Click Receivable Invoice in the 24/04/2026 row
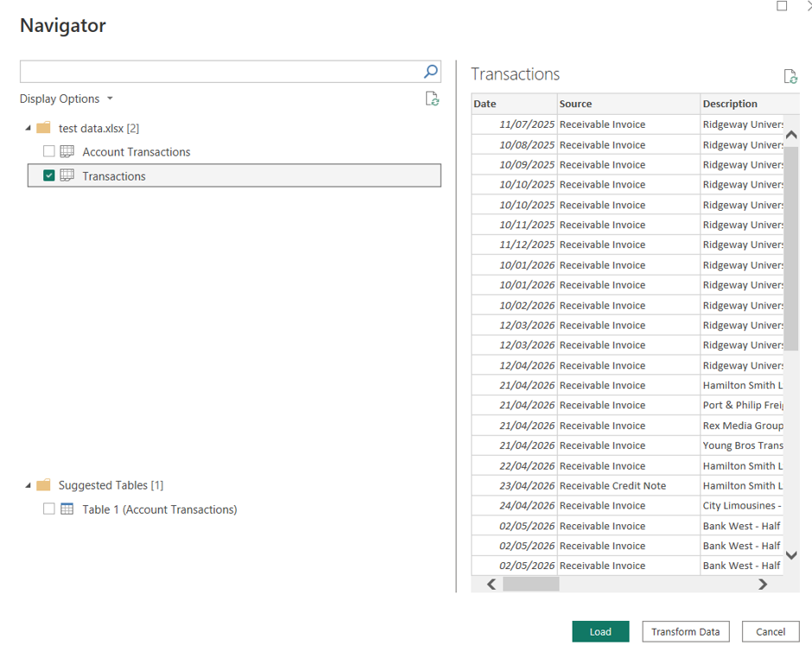 pos(629,505)
